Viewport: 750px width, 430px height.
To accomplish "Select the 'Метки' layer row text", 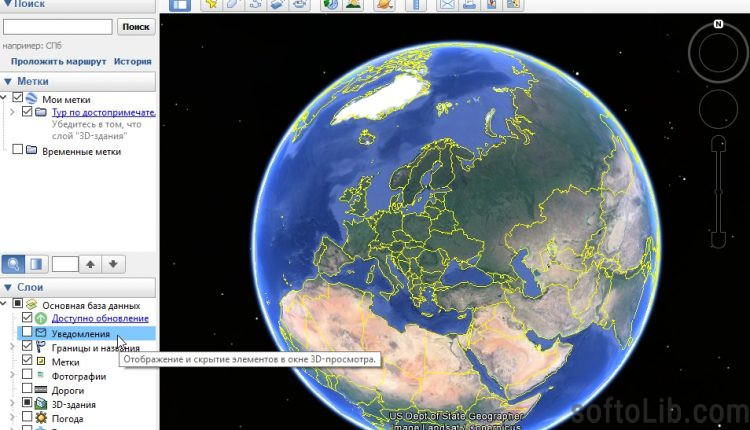I will point(66,362).
